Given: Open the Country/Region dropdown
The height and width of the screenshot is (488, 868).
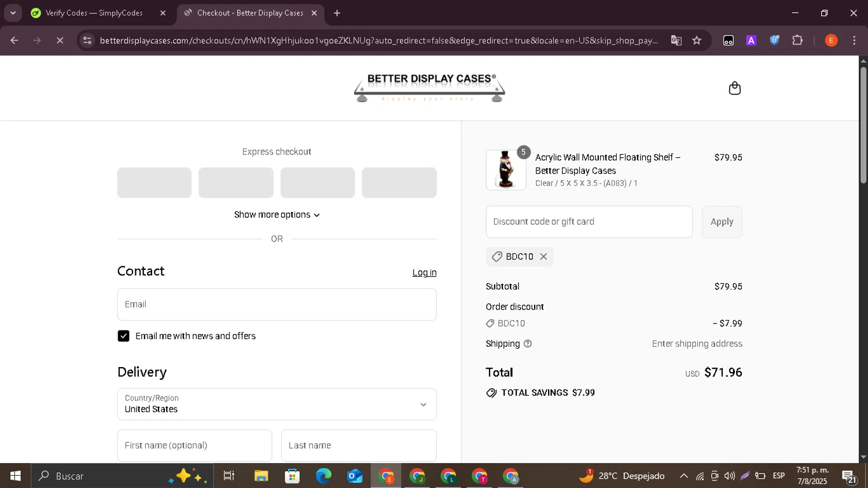Looking at the screenshot, I should 277,404.
